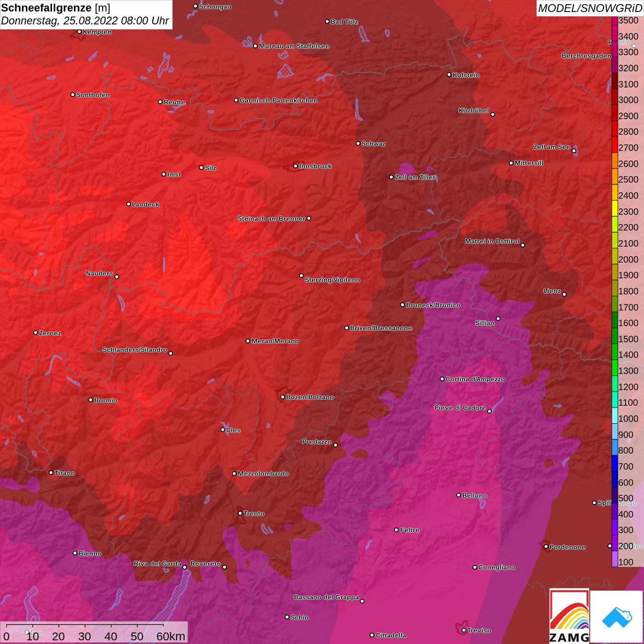Click the Schio city label

point(299,617)
